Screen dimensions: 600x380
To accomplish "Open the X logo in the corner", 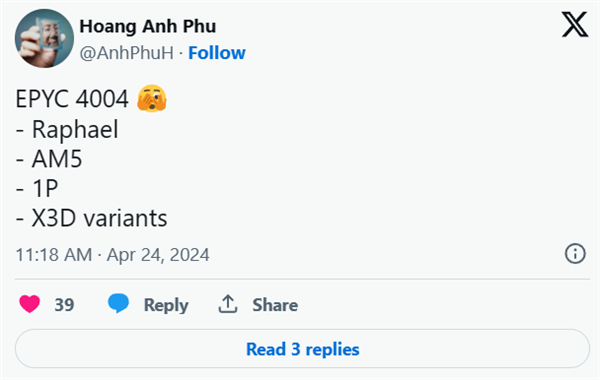I will click(575, 24).
